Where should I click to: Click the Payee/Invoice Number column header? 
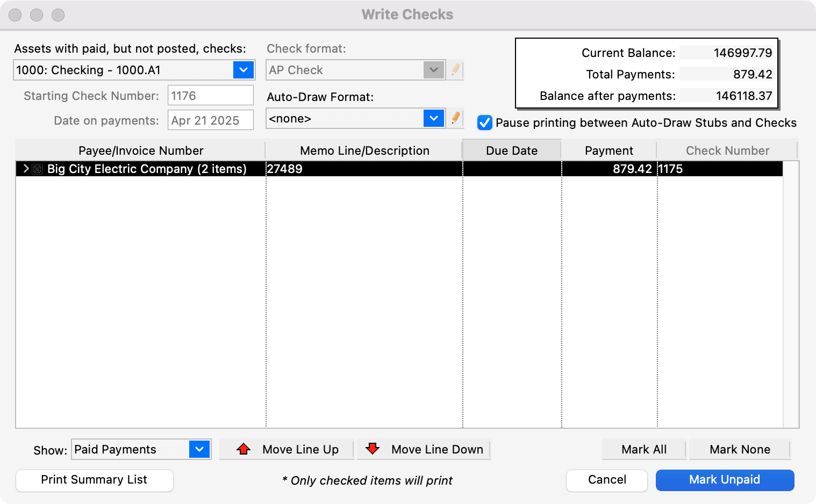click(141, 150)
